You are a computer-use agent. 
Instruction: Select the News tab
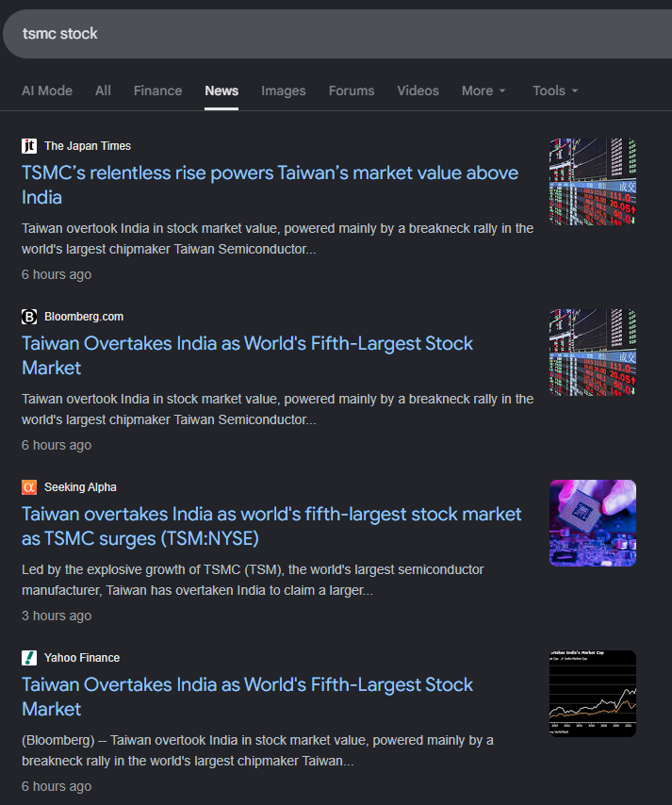point(221,90)
